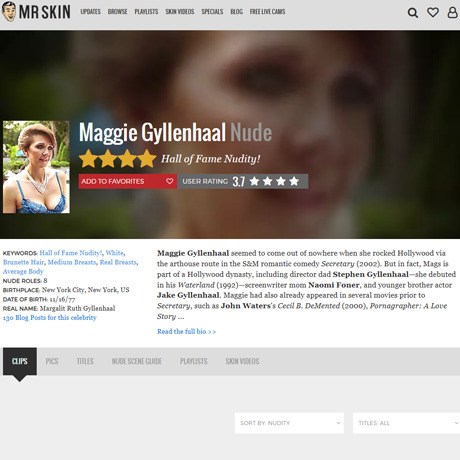This screenshot has height=460, width=460.
Task: Switch to the Pics tab
Action: (52, 361)
